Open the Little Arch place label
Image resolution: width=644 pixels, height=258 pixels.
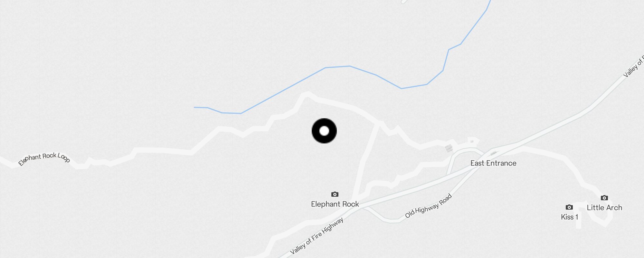(x=604, y=208)
